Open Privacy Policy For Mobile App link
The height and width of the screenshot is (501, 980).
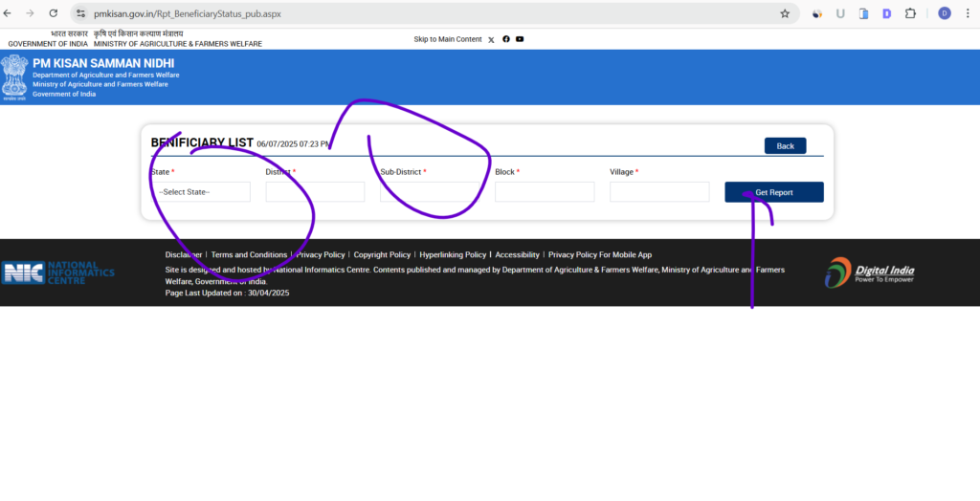[x=600, y=255]
